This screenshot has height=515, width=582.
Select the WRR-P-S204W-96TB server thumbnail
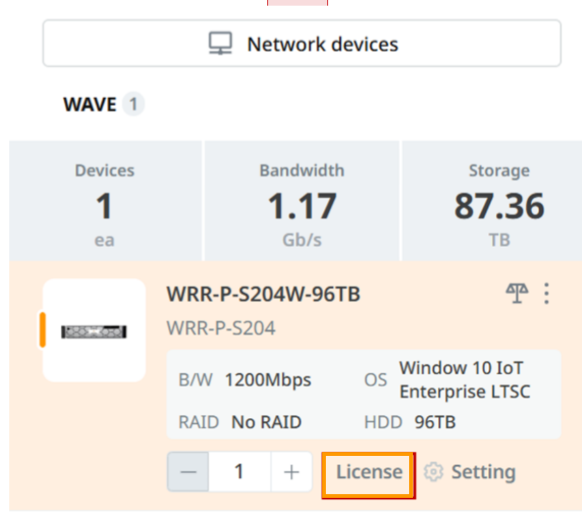(x=94, y=330)
